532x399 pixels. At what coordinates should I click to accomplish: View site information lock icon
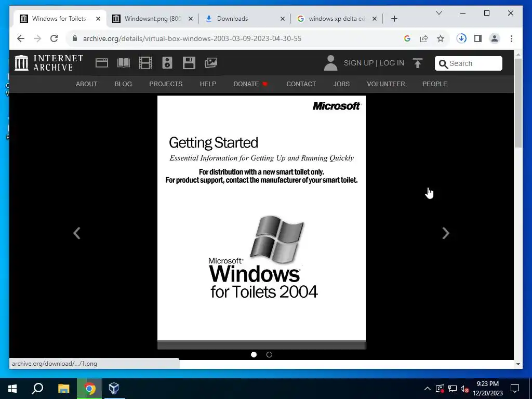click(75, 38)
